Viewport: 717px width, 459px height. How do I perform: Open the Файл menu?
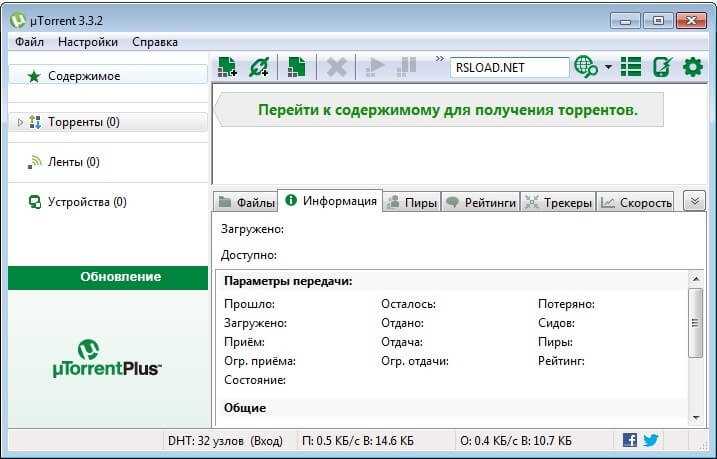point(29,42)
